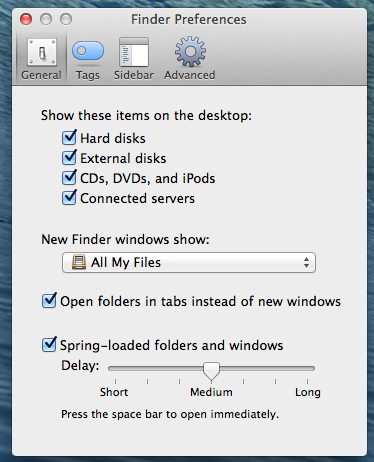Click the 'Press the space bar' hint text

[x=170, y=414]
